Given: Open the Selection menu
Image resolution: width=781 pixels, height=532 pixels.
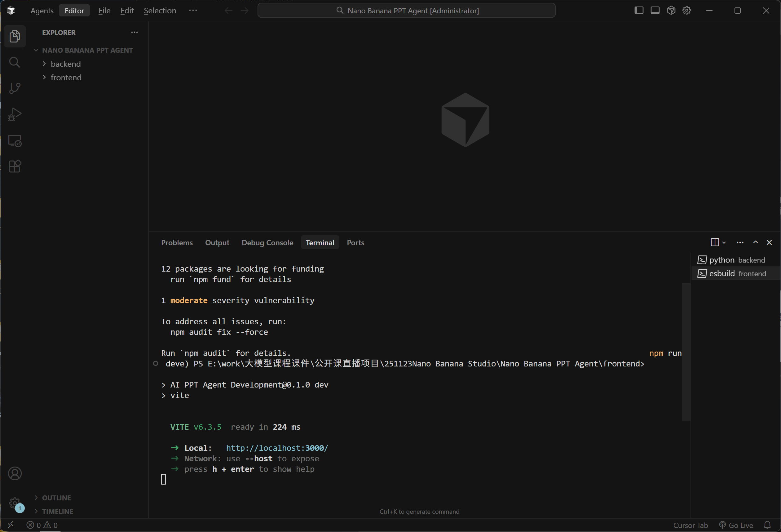Looking at the screenshot, I should pyautogui.click(x=160, y=11).
